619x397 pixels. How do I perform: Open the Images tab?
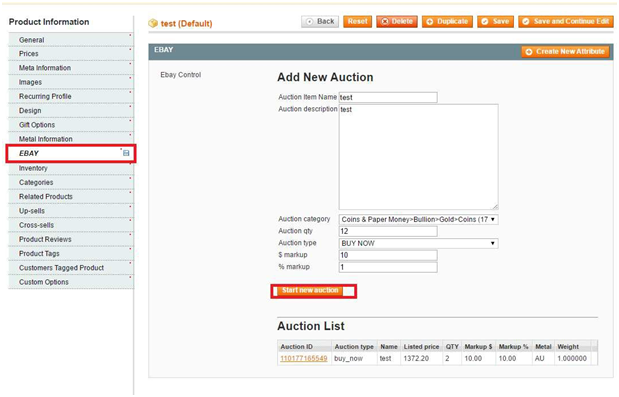tap(71, 82)
